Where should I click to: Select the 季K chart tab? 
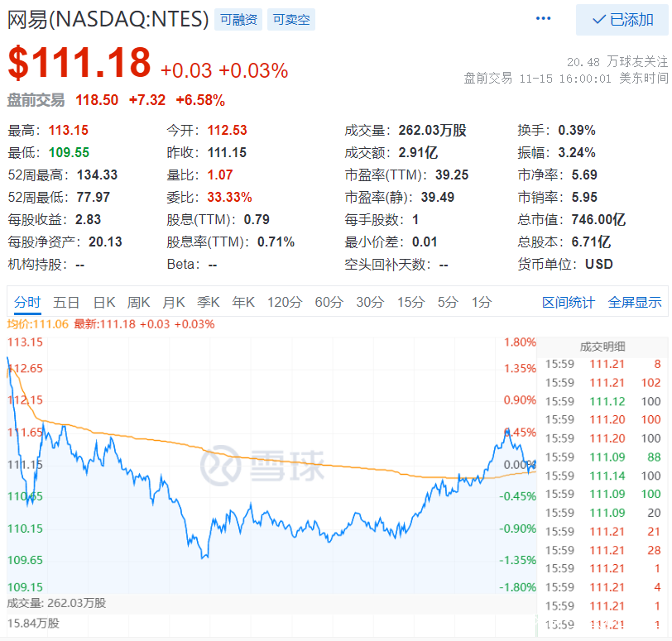(x=209, y=302)
